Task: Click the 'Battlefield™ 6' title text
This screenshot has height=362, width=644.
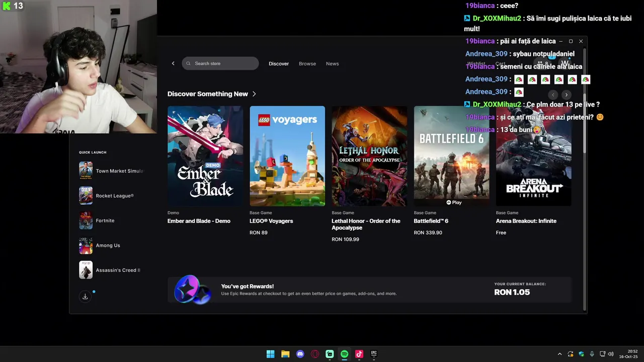Action: (431, 221)
